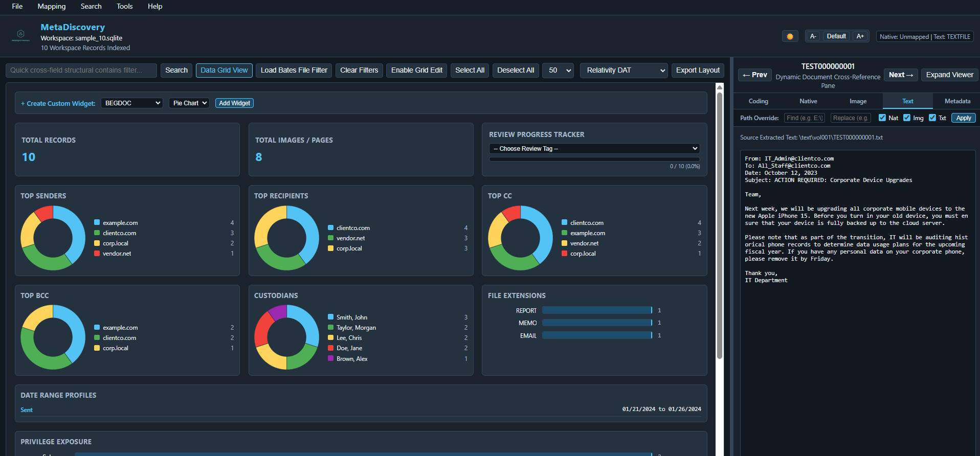980x456 pixels.
Task: Click Load Bates File Filter
Action: (294, 70)
